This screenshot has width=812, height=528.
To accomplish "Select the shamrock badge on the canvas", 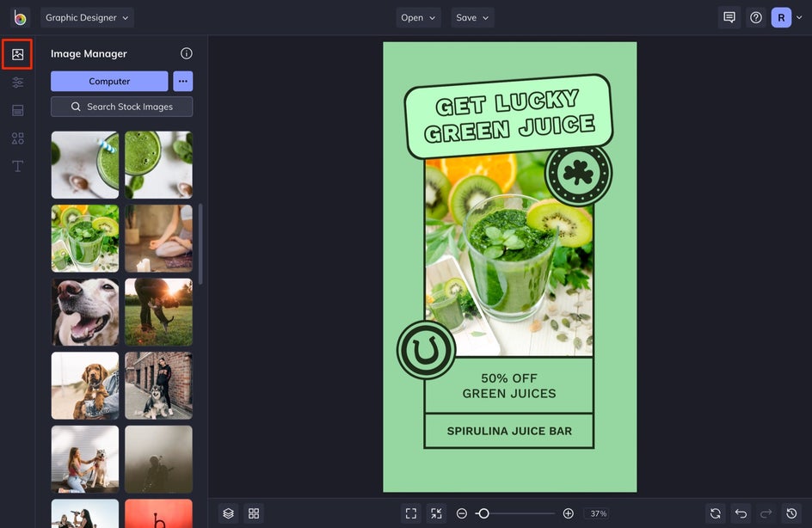I will coord(578,174).
